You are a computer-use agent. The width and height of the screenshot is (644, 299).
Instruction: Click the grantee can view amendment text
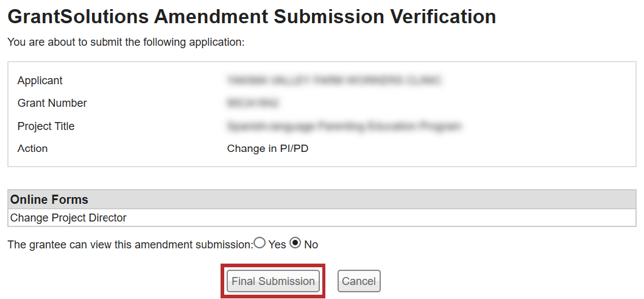(129, 245)
